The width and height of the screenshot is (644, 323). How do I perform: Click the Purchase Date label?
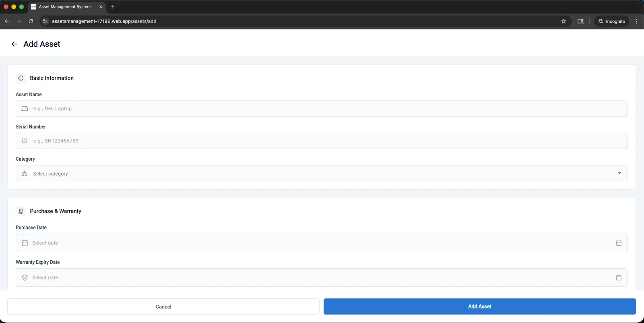[31, 228]
